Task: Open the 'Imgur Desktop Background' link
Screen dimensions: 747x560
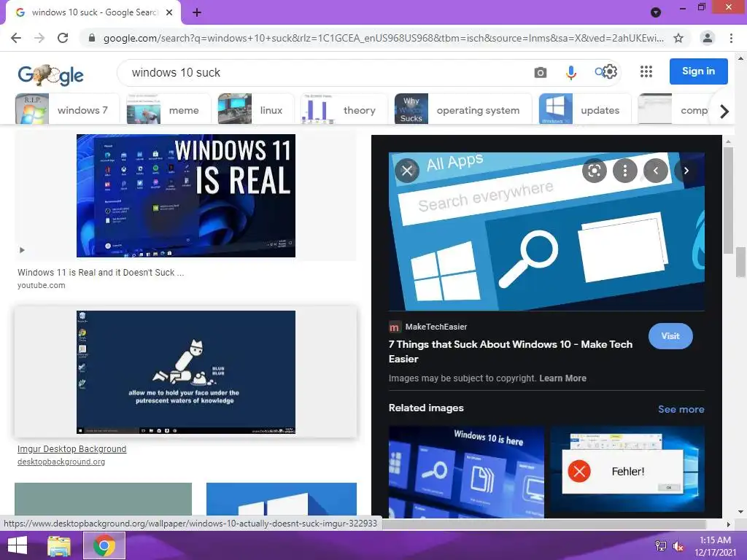Action: [x=72, y=448]
